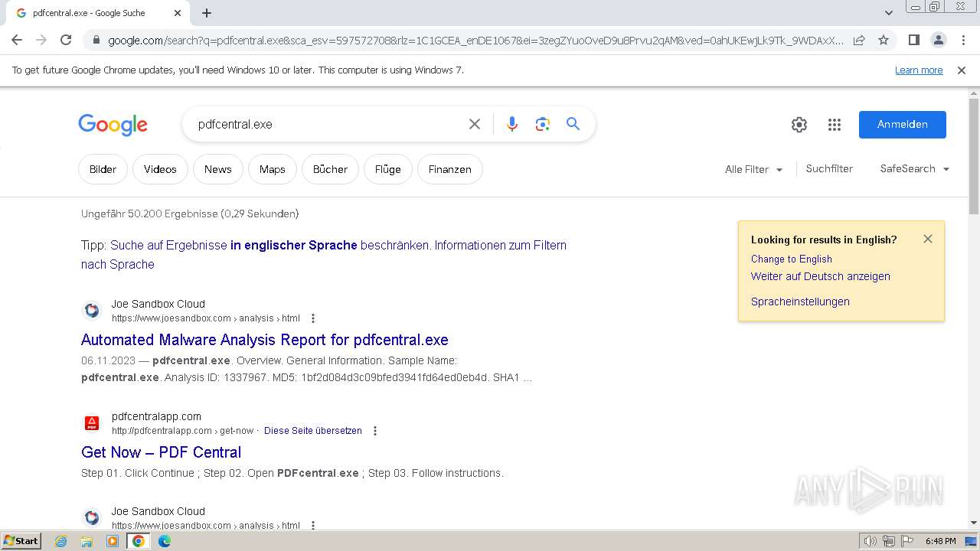Click the scrollbar down arrow

point(974,523)
